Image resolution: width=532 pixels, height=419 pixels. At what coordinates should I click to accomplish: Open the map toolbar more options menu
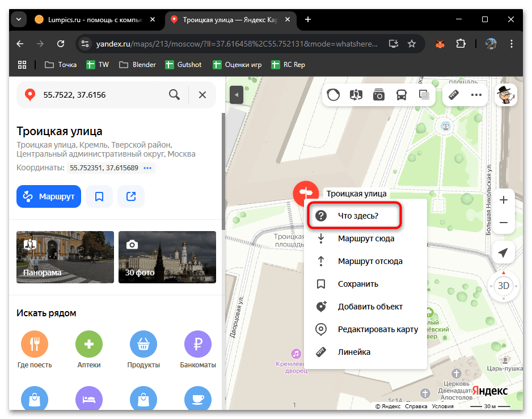[476, 95]
